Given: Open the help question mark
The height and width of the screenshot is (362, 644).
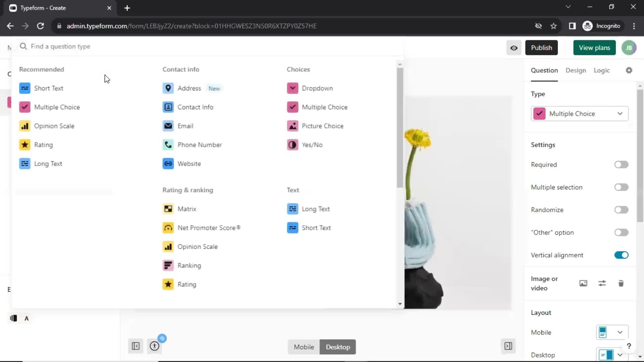Looking at the screenshot, I should 629,346.
